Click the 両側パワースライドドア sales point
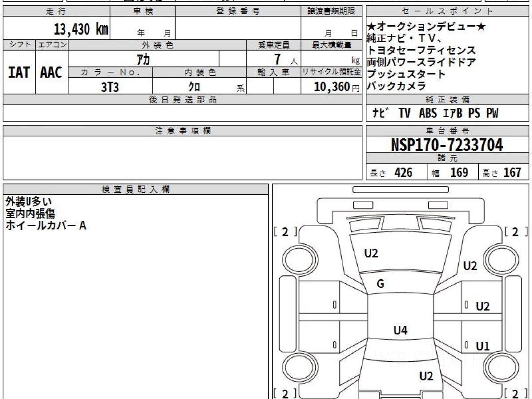Screen dimensions: 532x399 [x=421, y=62]
